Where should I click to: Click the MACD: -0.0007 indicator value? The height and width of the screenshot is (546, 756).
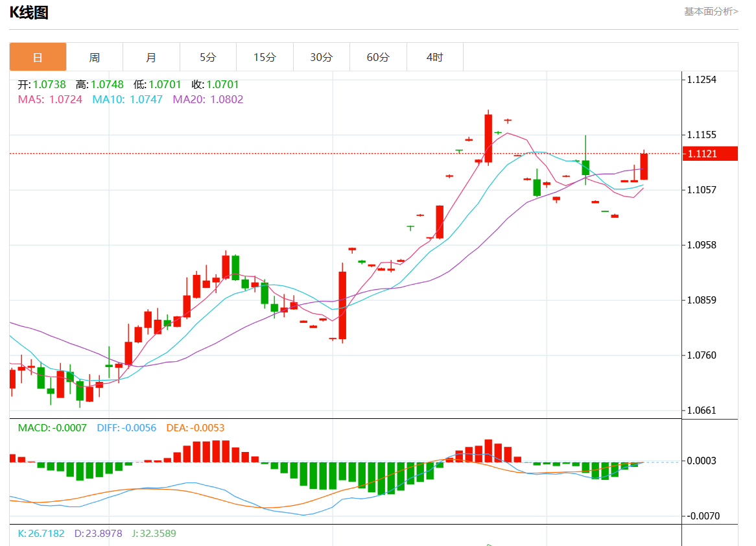[52, 428]
